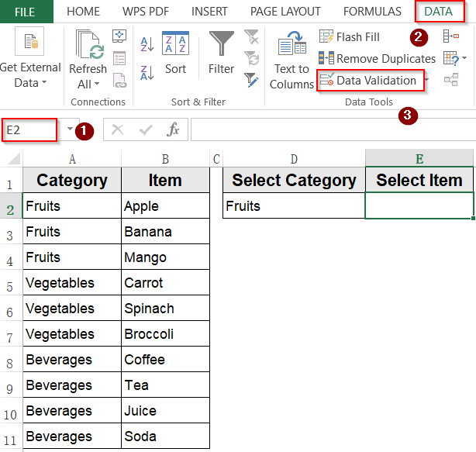Select cell D2 containing Fruits
The image size is (476, 452).
294,206
